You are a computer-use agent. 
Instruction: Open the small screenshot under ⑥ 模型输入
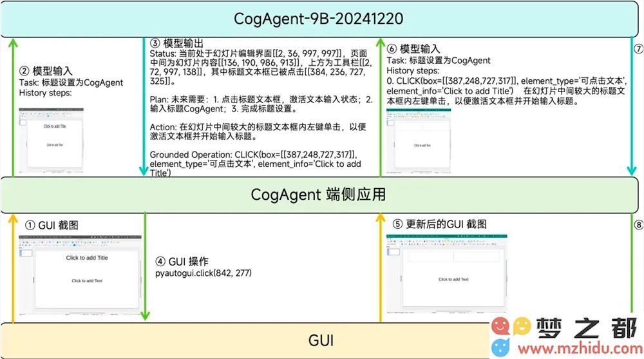point(419,141)
